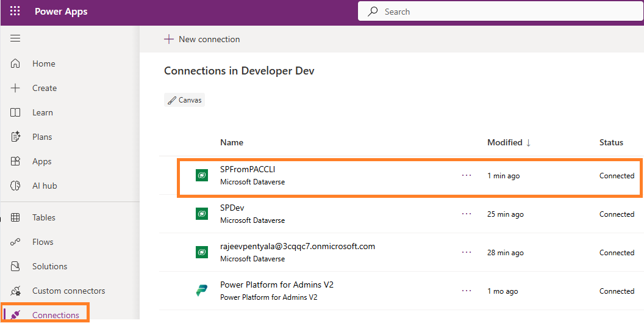Click the Home icon in sidebar
This screenshot has height=323, width=644.
tap(16, 64)
